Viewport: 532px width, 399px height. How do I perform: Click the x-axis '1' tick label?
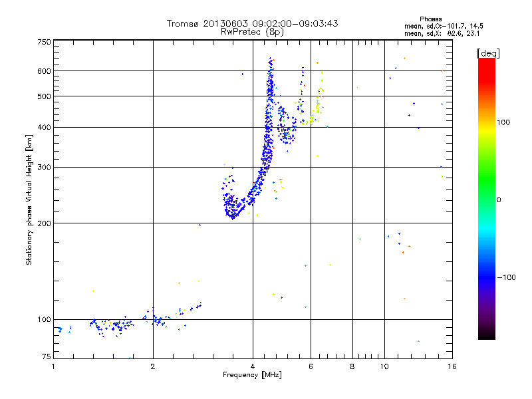pyautogui.click(x=53, y=366)
